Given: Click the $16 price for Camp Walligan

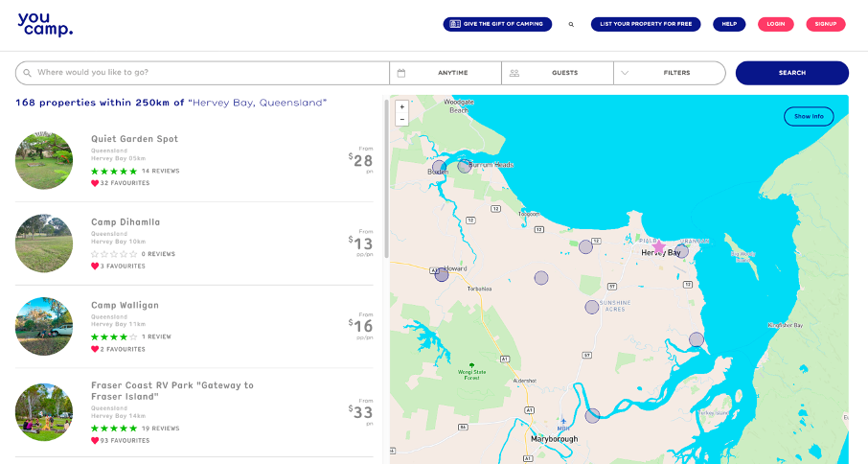Looking at the screenshot, I should pyautogui.click(x=360, y=326).
